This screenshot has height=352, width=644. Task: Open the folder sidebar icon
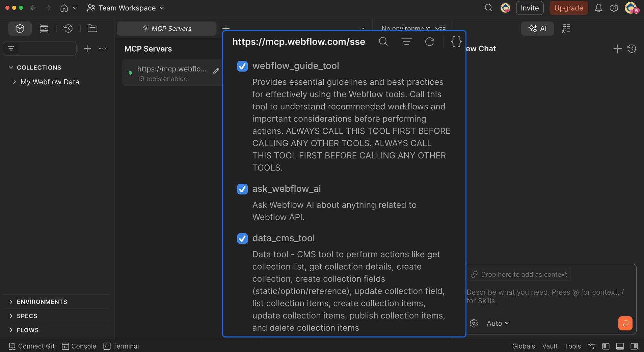tap(92, 29)
